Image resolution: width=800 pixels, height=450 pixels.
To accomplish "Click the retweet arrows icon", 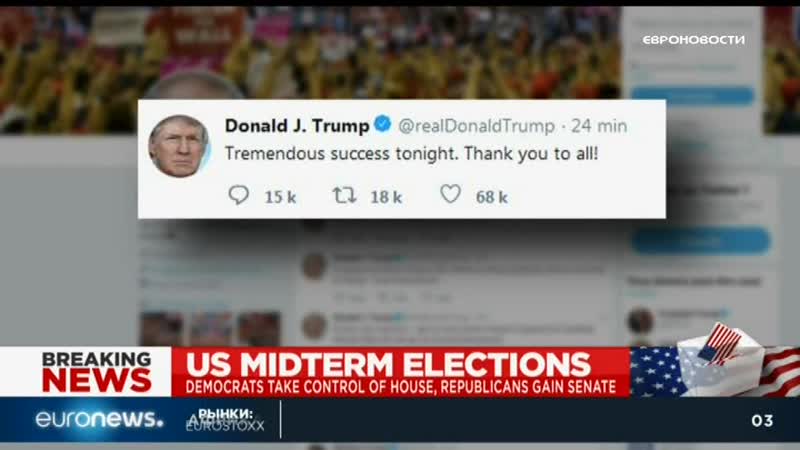I will pyautogui.click(x=344, y=195).
